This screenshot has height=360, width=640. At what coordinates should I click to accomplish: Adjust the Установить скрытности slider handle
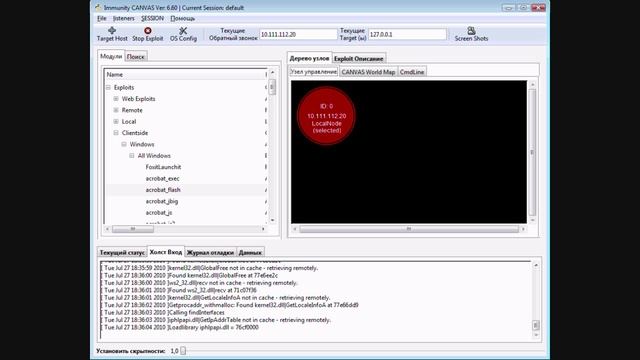point(183,351)
